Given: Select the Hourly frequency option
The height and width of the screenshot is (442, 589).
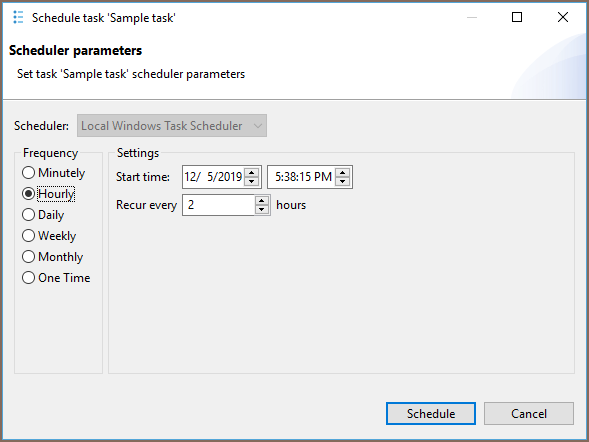Looking at the screenshot, I should 48,194.
